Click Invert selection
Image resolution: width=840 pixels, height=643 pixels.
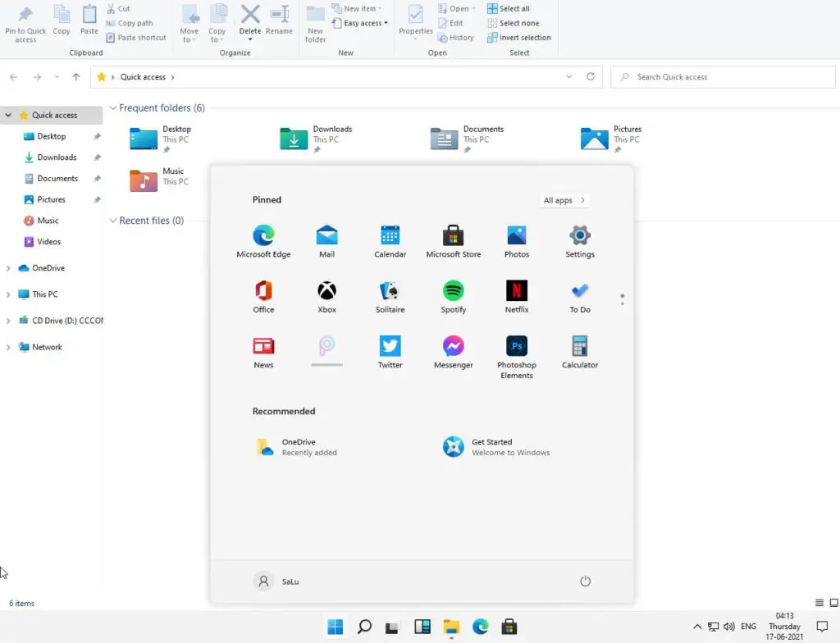point(519,38)
